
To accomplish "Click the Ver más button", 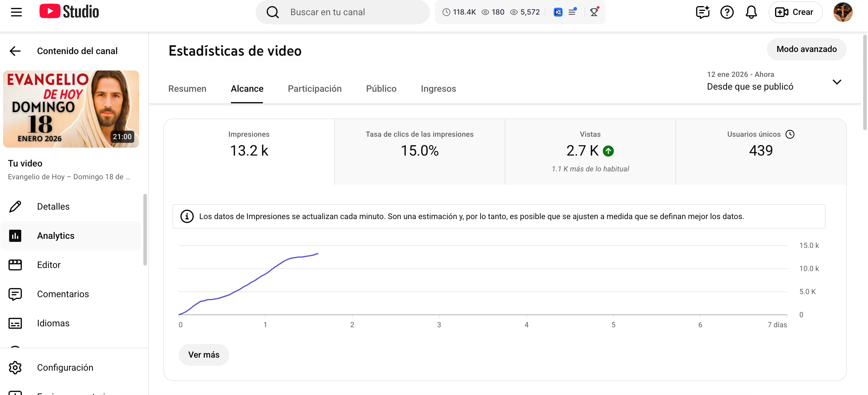I will click(x=203, y=355).
